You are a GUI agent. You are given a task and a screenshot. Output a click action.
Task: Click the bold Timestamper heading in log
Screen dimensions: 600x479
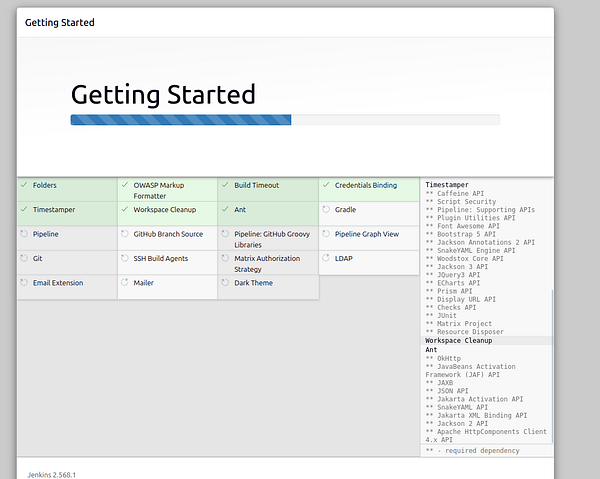tap(447, 185)
